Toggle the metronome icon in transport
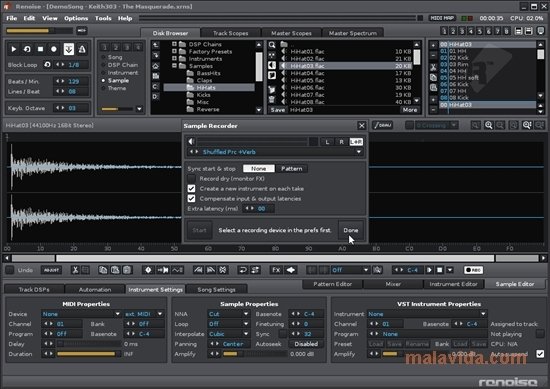This screenshot has height=389, width=550. (x=82, y=49)
